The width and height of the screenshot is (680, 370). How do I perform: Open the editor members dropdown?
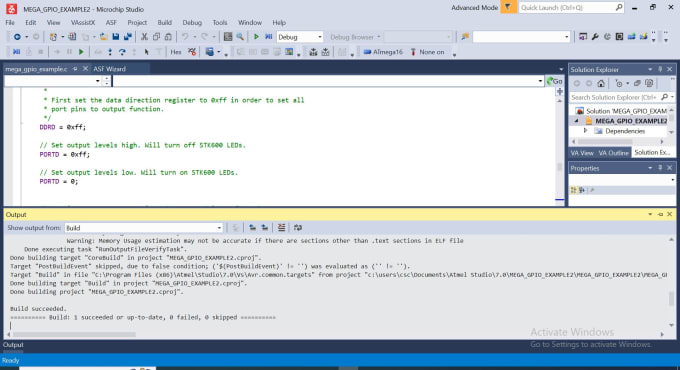click(540, 81)
